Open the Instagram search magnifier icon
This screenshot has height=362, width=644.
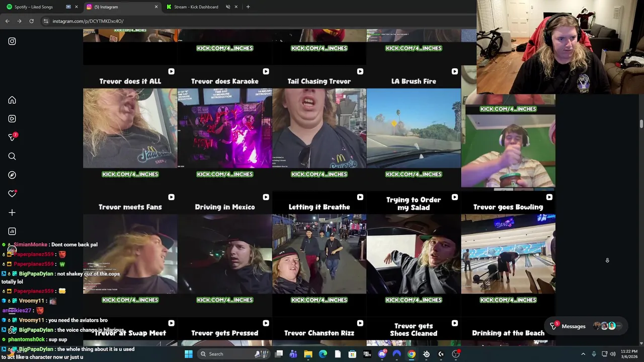[x=12, y=156]
